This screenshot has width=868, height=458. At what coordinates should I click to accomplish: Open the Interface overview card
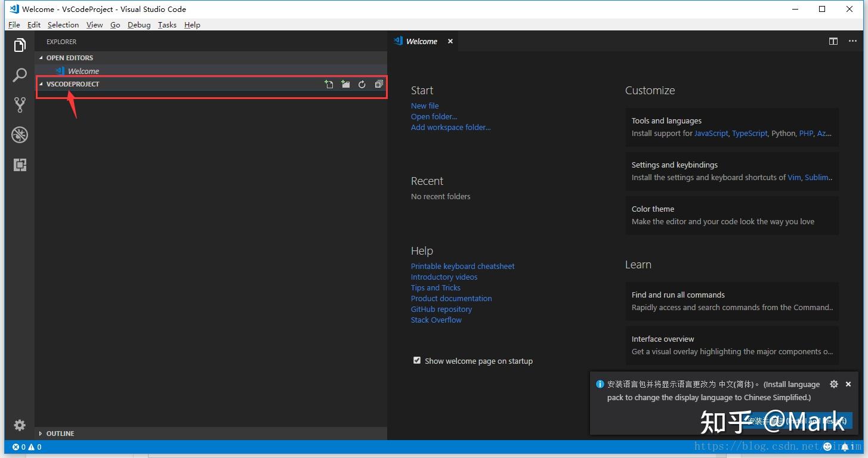tap(732, 345)
